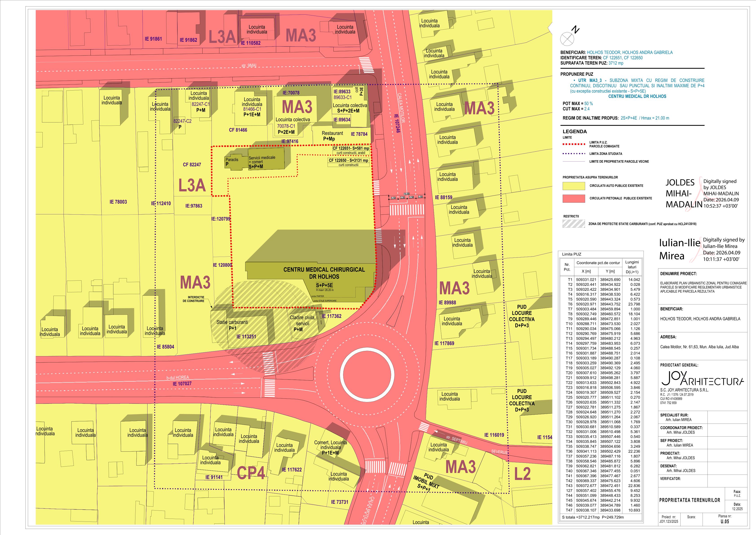Image resolution: width=756 pixels, height=535 pixels.
Task: Click the 'IE 78003' parcel number
Action: 118,202
